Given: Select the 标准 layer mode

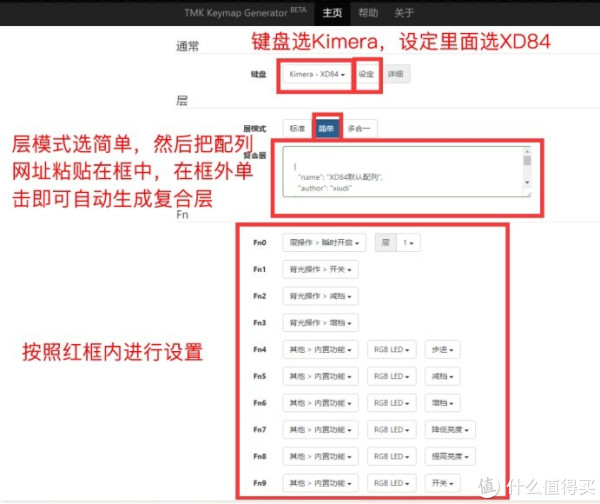Looking at the screenshot, I should click(x=297, y=128).
